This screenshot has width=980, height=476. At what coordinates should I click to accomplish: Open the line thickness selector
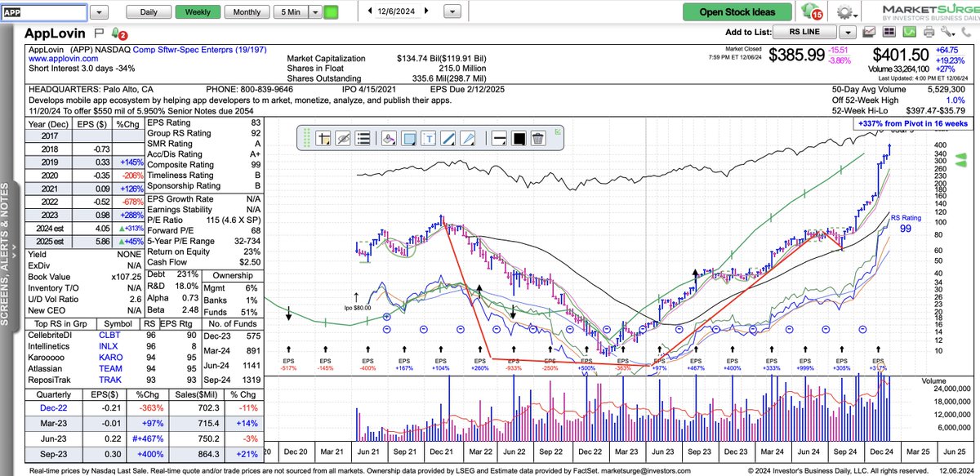pos(499,139)
